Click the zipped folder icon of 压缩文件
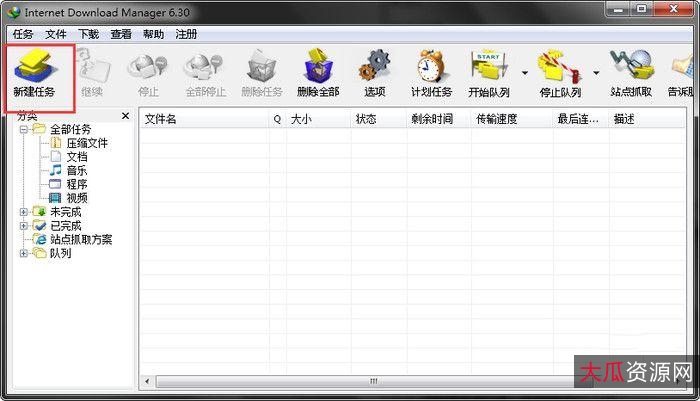Image resolution: width=700 pixels, height=401 pixels. pyautogui.click(x=56, y=143)
